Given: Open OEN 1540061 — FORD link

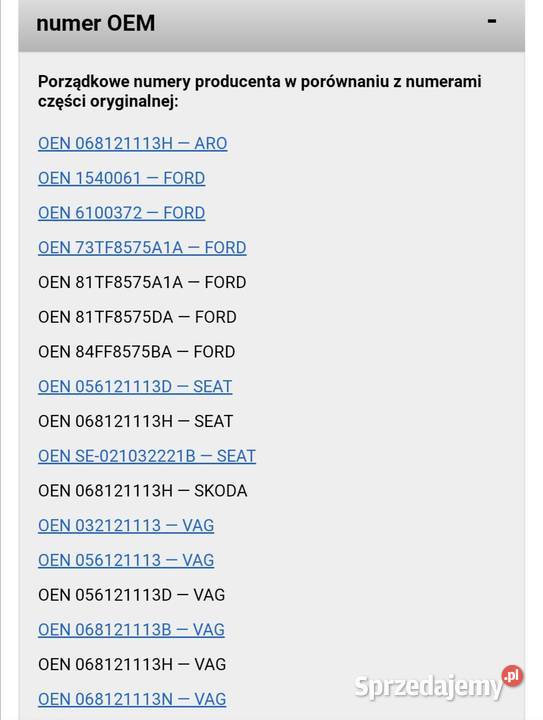Looking at the screenshot, I should coord(122,178).
